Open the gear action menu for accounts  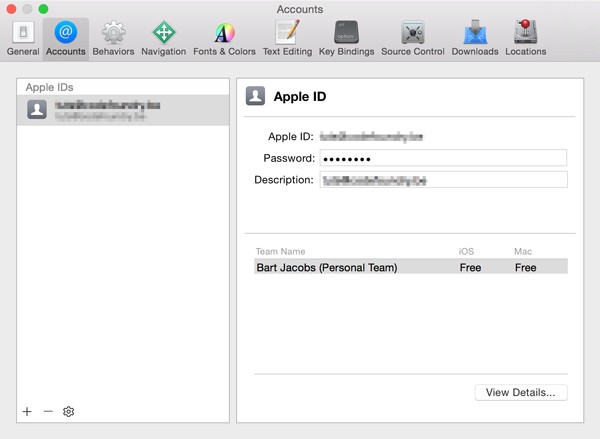tap(68, 411)
